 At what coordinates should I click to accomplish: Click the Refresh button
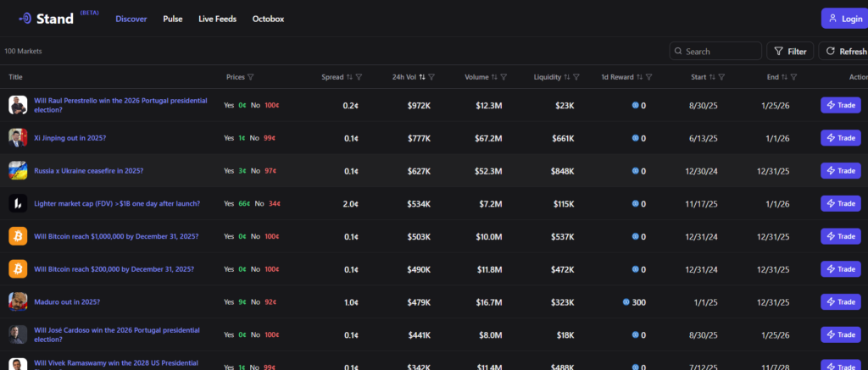pos(843,51)
